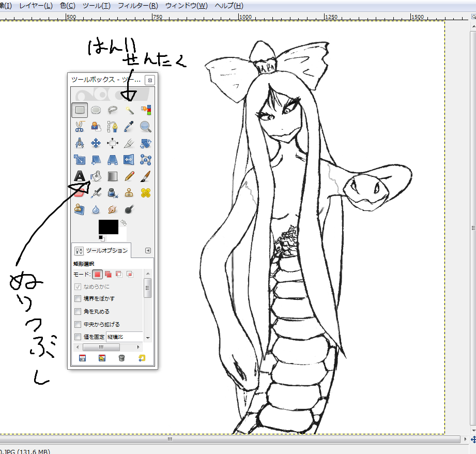Select the Color Picker eyedropper tool

coord(129,127)
